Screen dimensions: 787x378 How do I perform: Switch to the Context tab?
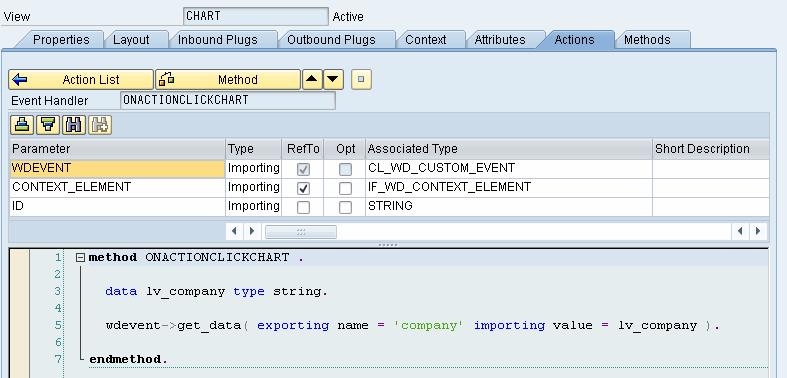[x=426, y=40]
